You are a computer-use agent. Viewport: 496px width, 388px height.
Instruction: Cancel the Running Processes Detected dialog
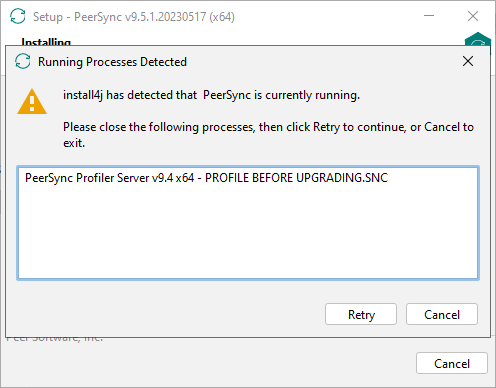coord(442,314)
